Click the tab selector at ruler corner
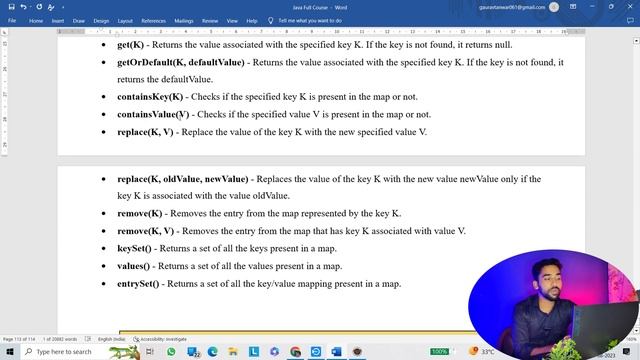The height and width of the screenshot is (360, 640). pyautogui.click(x=4, y=32)
